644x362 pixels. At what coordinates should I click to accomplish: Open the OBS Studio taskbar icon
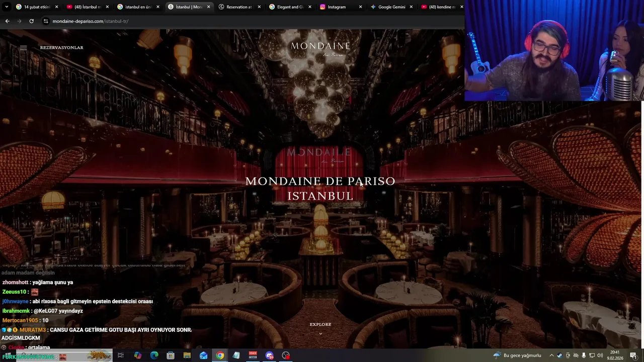point(286,355)
